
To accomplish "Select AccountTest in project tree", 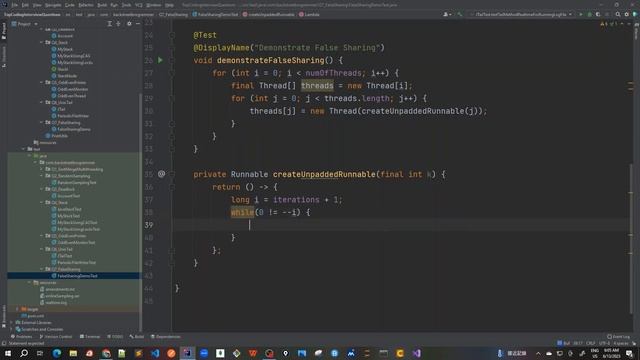I will [x=66, y=196].
